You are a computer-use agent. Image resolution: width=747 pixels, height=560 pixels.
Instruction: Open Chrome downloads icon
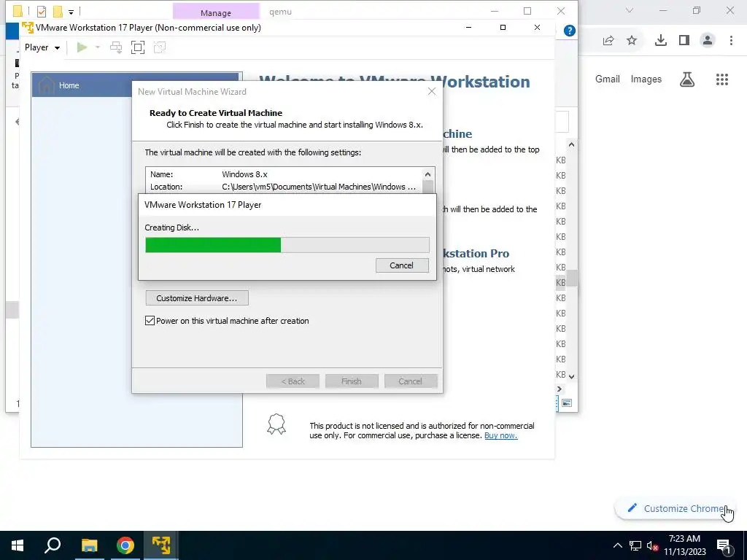pos(661,41)
